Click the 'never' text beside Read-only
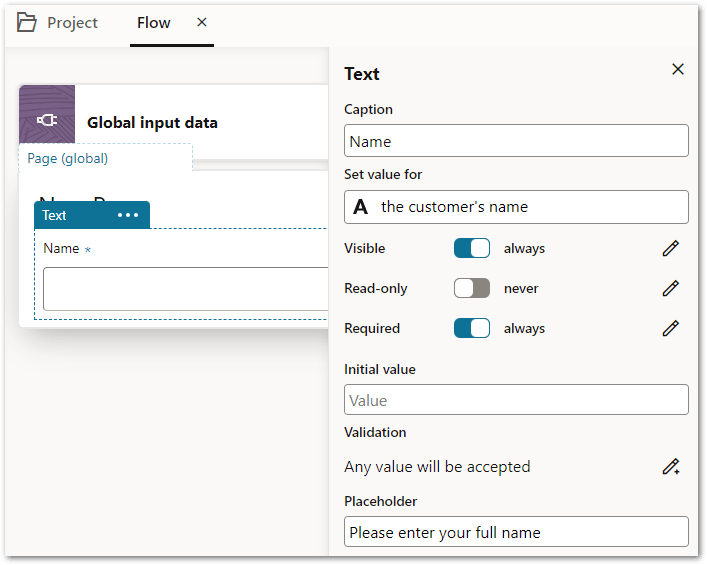707x565 pixels. tap(521, 289)
